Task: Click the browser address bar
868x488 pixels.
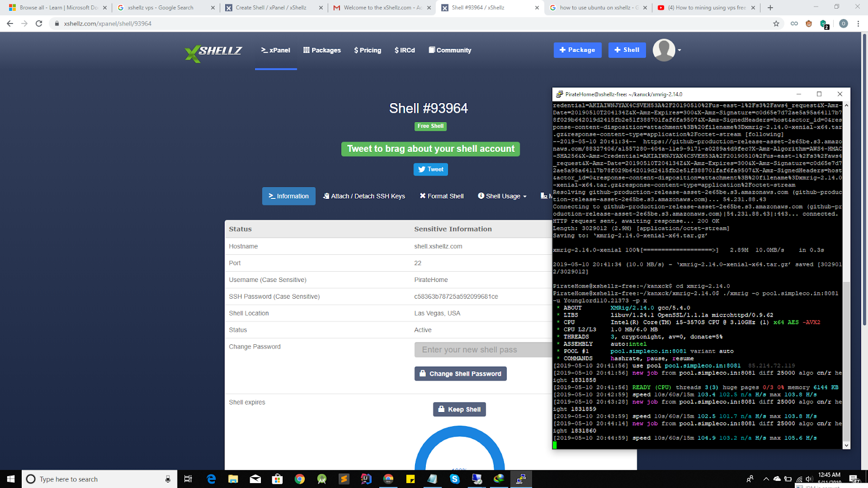Action: (x=412, y=23)
